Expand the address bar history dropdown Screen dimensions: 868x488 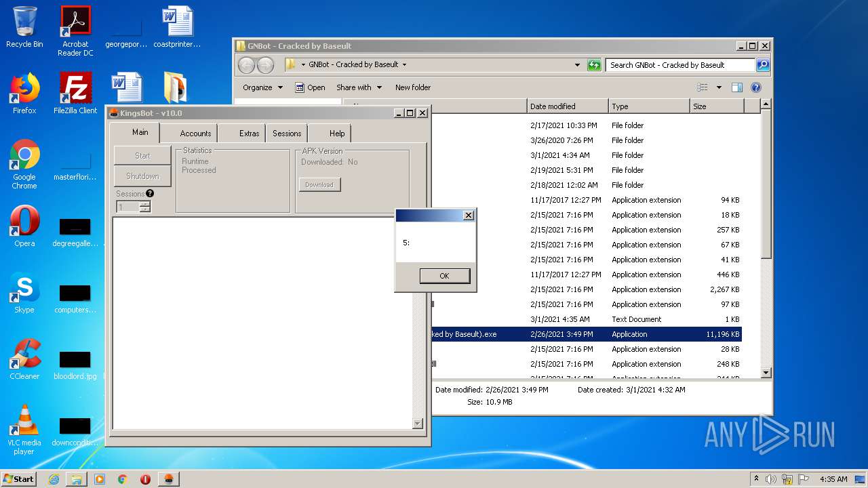coord(577,65)
